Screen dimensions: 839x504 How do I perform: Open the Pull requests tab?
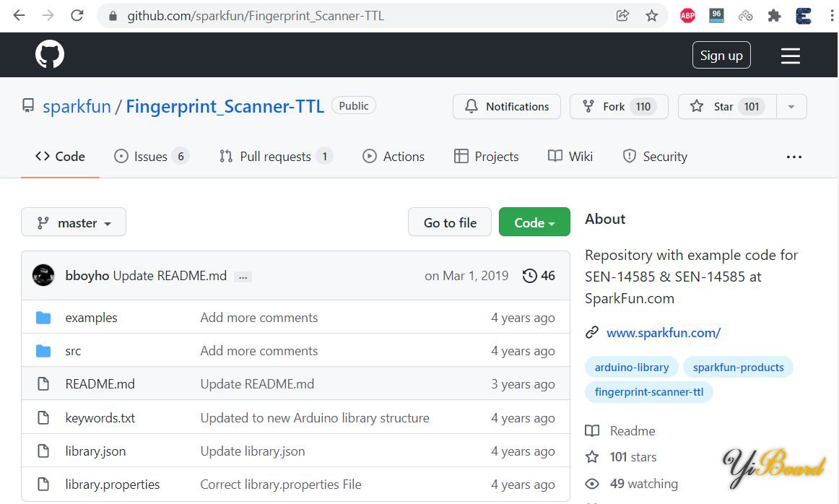pyautogui.click(x=276, y=156)
